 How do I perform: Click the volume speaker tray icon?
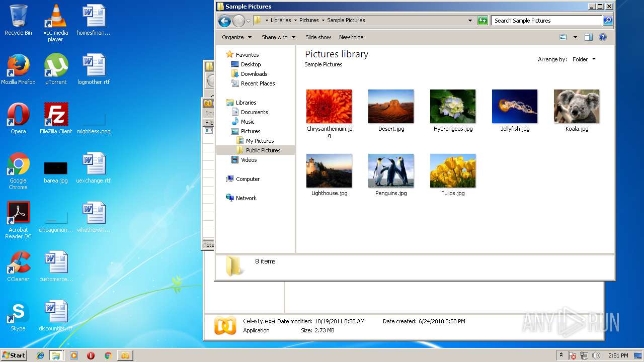tap(596, 355)
